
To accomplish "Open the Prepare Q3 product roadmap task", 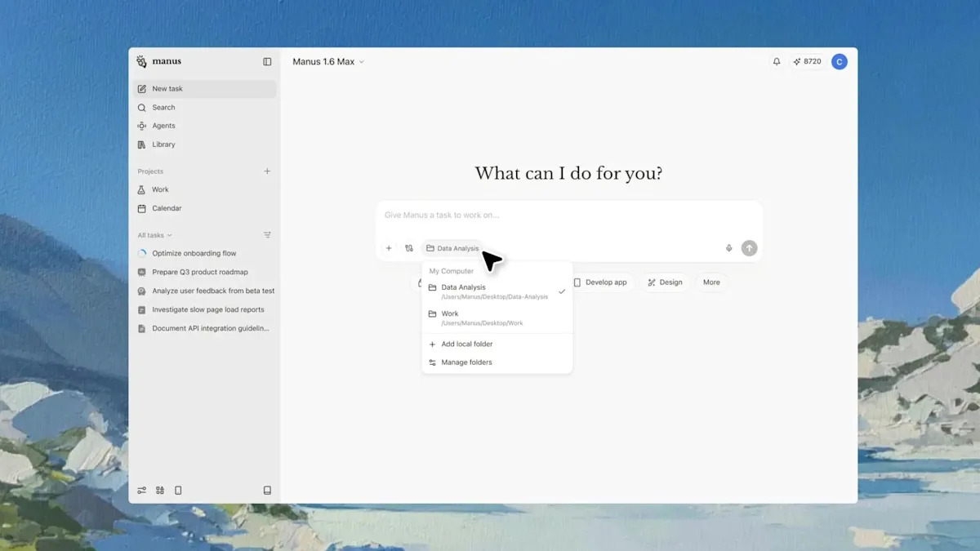I will pyautogui.click(x=199, y=272).
